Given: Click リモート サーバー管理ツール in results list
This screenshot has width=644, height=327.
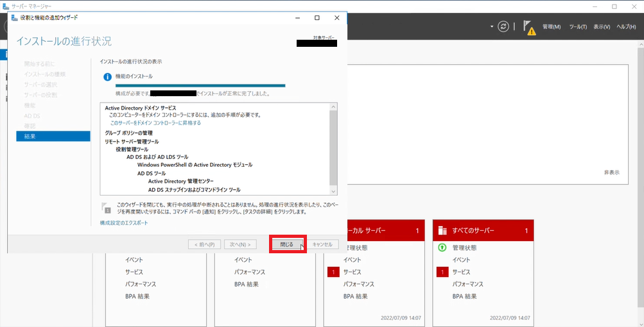Looking at the screenshot, I should pyautogui.click(x=132, y=142).
